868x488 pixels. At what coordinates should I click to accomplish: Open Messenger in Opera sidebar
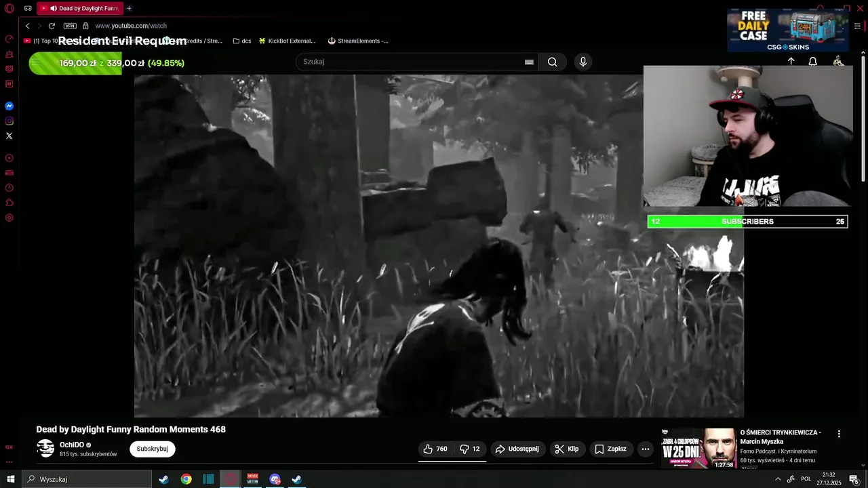point(9,106)
